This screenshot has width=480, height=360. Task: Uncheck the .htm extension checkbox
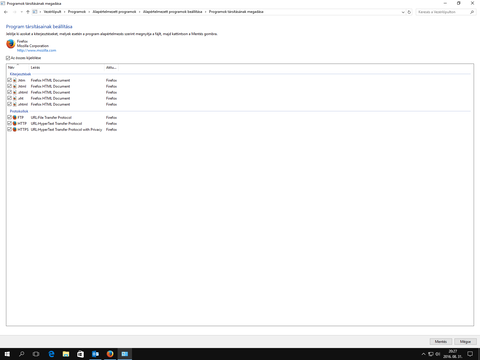[x=9, y=80]
